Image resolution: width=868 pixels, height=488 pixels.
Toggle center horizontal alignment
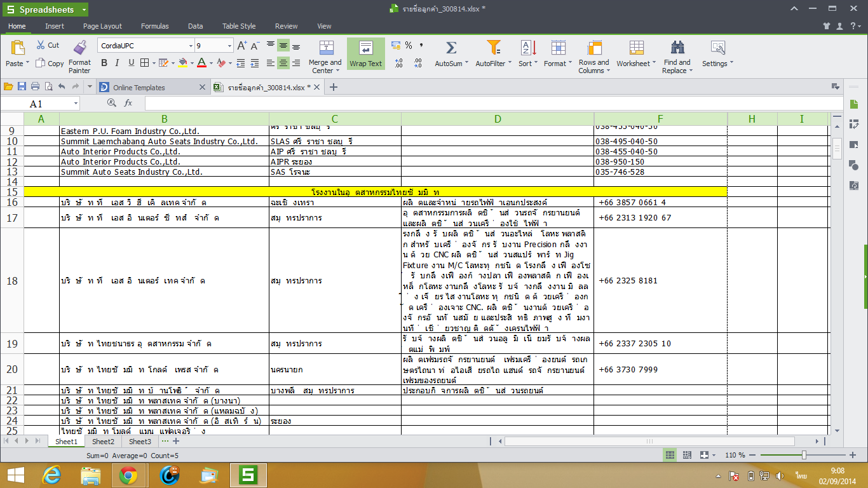point(283,62)
